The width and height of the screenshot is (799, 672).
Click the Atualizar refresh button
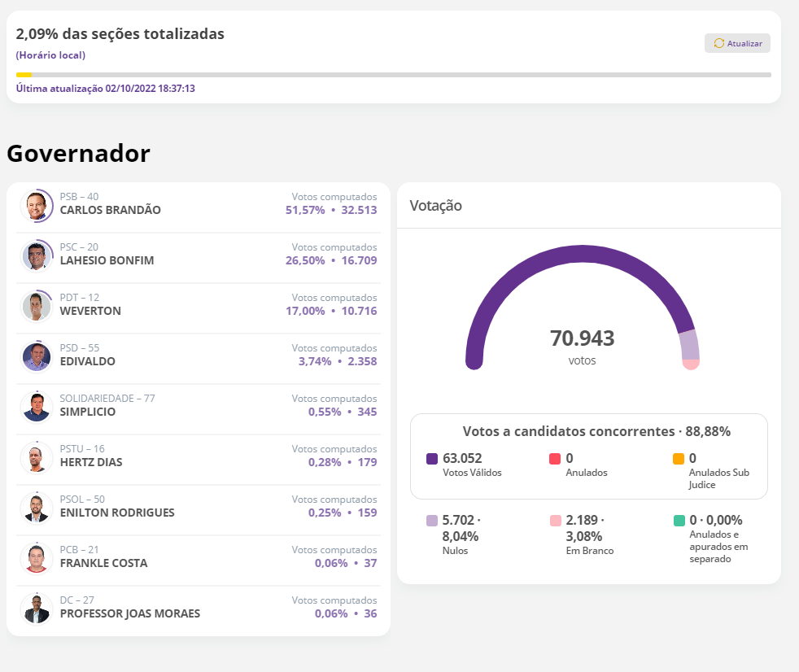(x=737, y=43)
